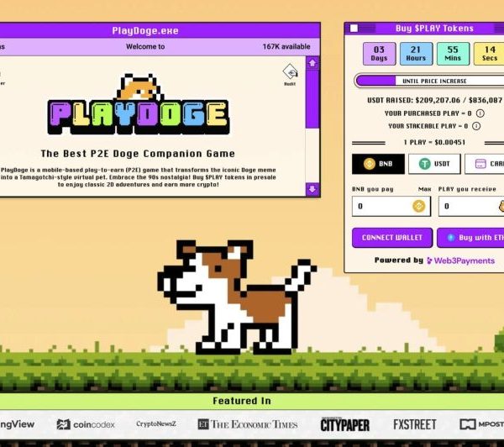The height and width of the screenshot is (447, 504).
Task: Open info icon next to Your Purchased Play
Action: [x=480, y=113]
